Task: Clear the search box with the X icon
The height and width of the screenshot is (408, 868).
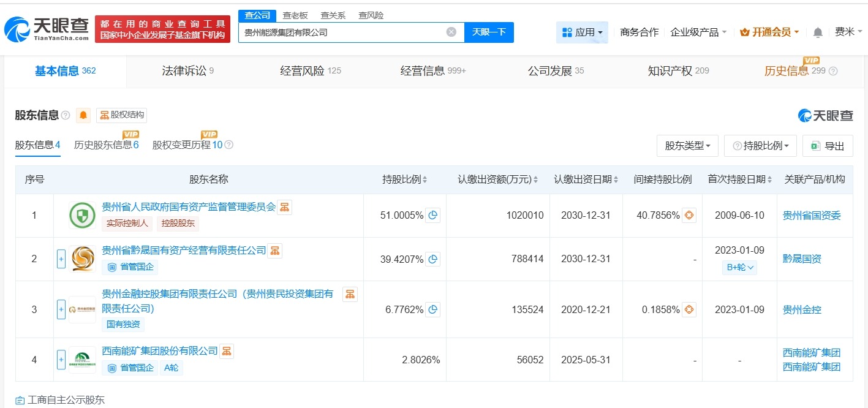Action: coord(451,31)
